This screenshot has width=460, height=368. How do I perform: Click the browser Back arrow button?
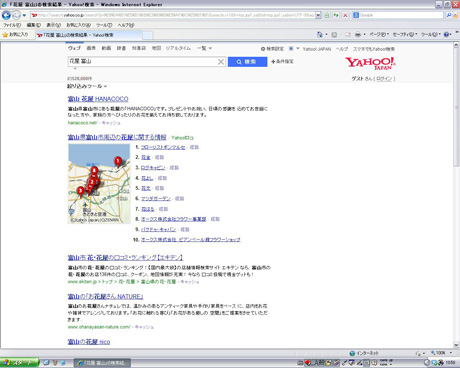[6, 15]
